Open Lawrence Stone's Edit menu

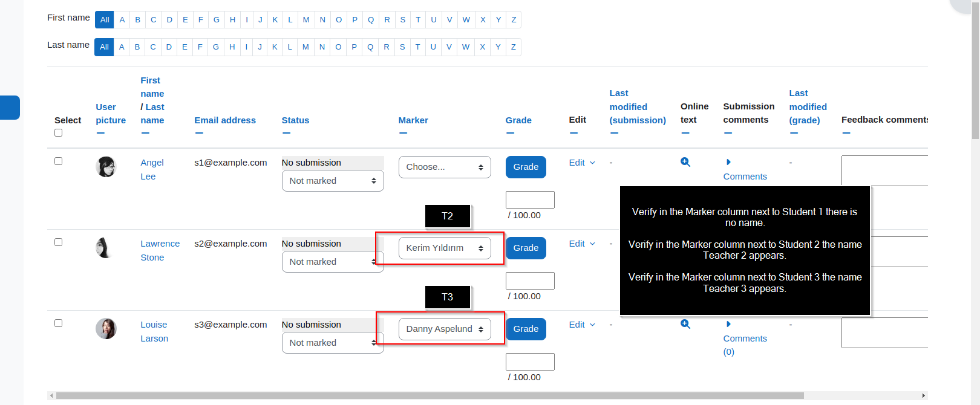[582, 244]
